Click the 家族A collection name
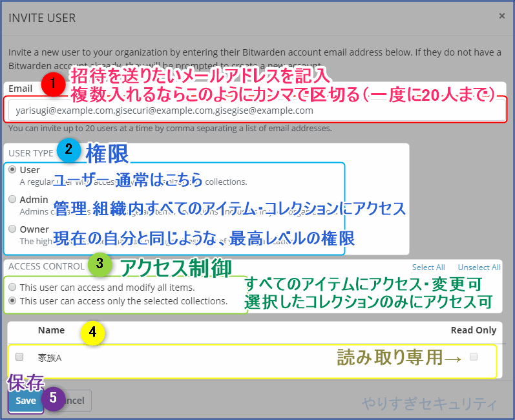The height and width of the screenshot is (420, 515). pos(50,357)
